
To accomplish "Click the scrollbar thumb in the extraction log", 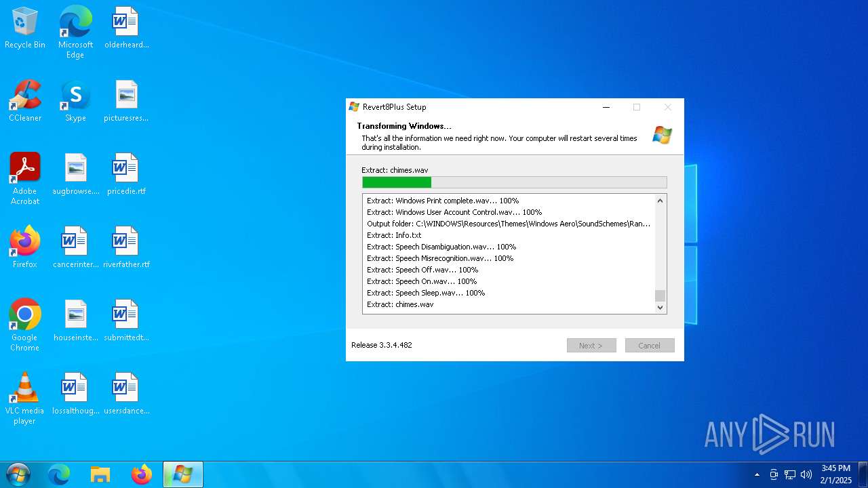I will coord(660,296).
